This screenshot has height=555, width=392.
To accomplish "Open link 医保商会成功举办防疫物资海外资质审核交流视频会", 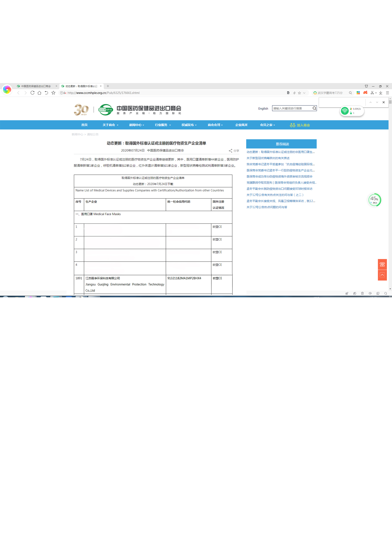I will 279,176.
